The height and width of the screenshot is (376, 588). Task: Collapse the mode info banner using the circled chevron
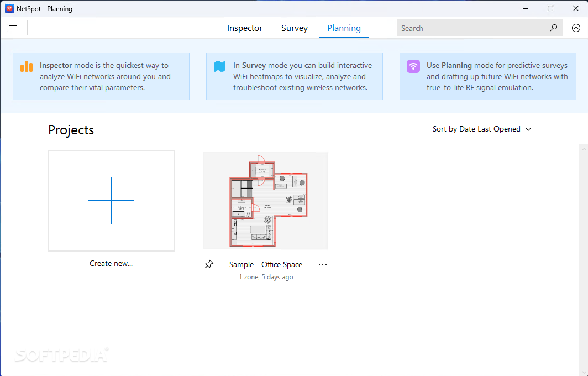coord(576,28)
